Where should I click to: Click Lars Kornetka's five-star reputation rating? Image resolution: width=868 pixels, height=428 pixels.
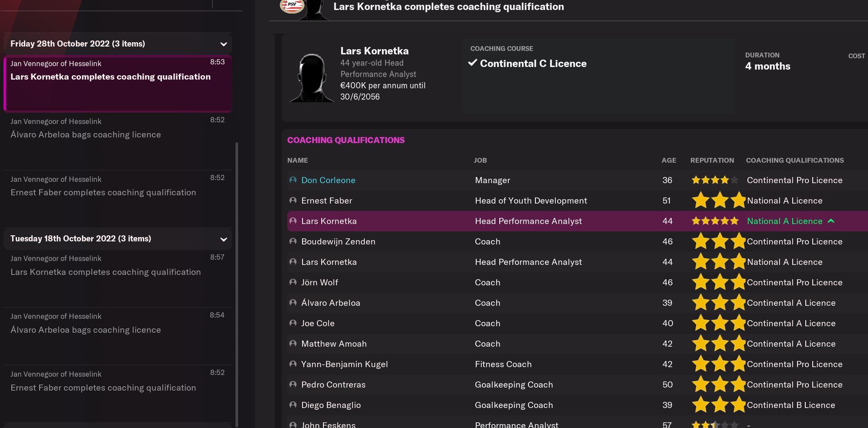[x=714, y=221]
